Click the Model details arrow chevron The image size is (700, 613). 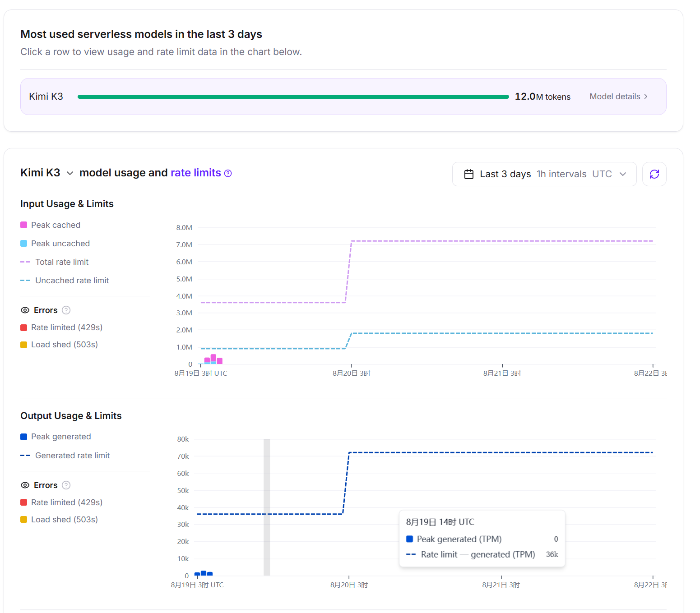click(x=646, y=97)
